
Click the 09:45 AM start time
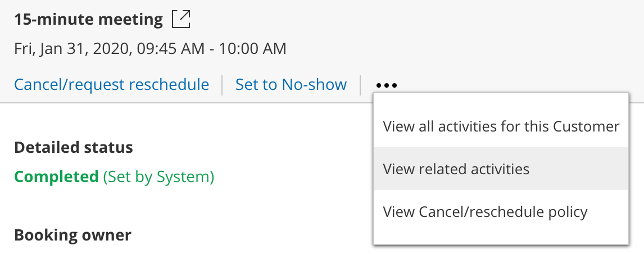(175, 48)
